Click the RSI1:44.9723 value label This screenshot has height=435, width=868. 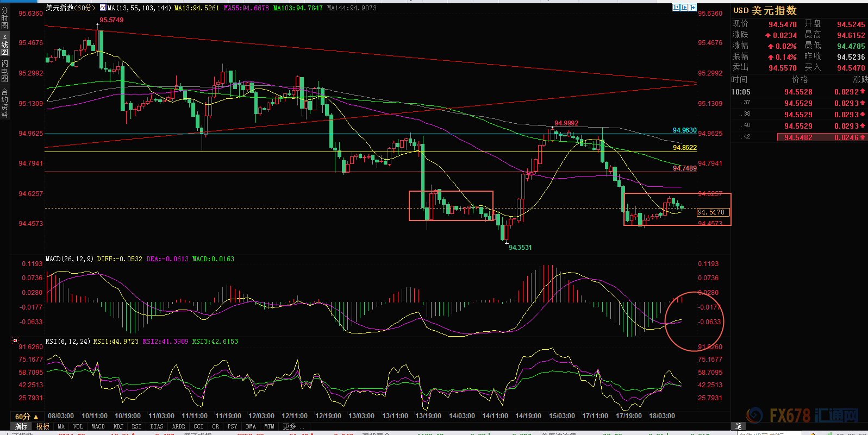click(x=116, y=342)
